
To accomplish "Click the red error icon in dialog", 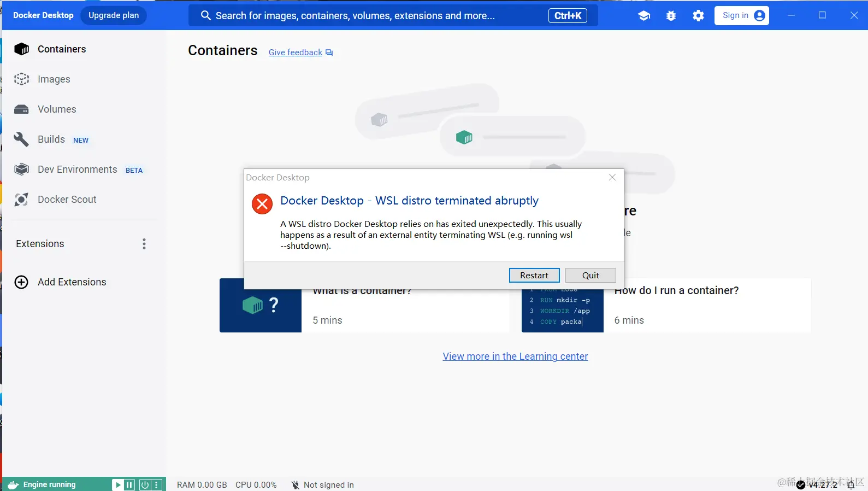I will click(262, 204).
